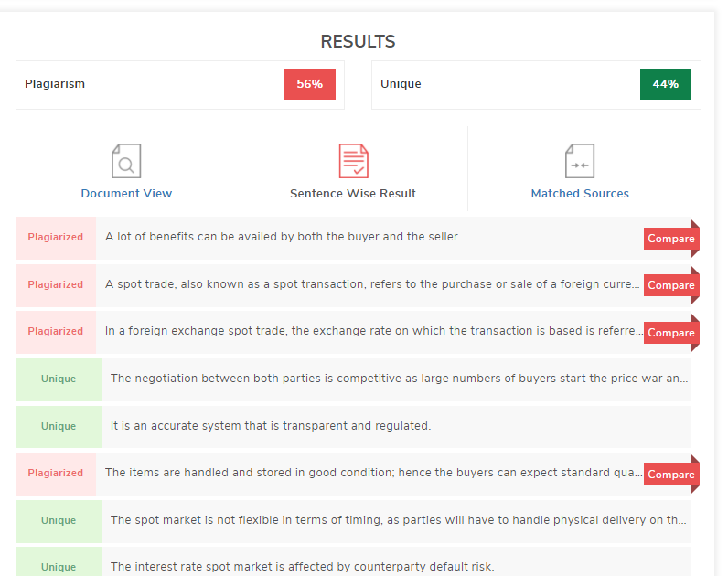Click the Document View magnifier page icon

pos(126,161)
